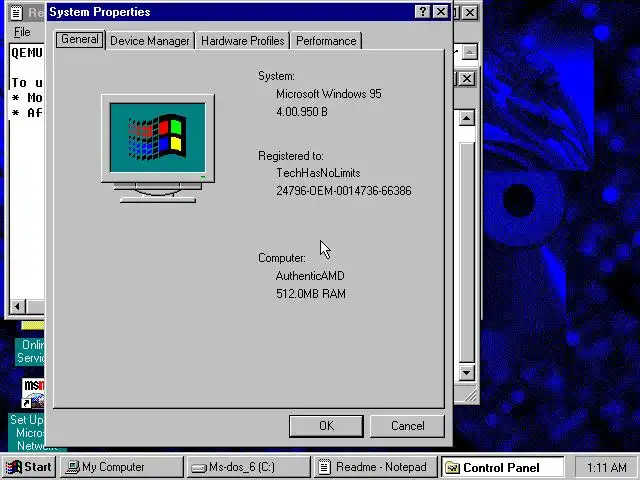Select the msn desktop shortcut icon

click(33, 393)
